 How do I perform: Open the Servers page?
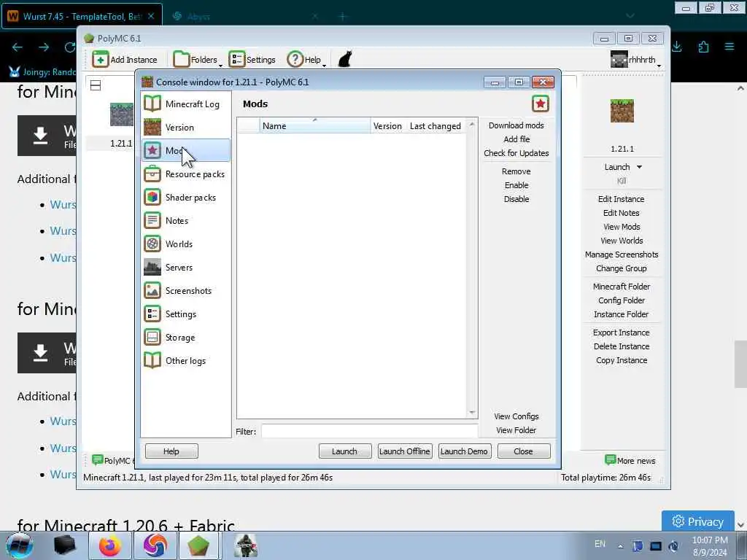[186, 267]
